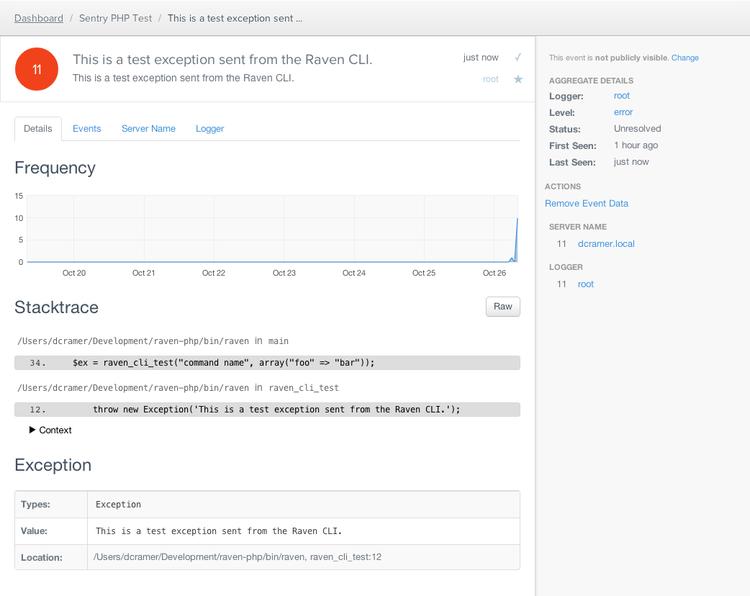Click the frequency chart spike at Oct 26
Screen dimensions: 750x596
[517, 239]
